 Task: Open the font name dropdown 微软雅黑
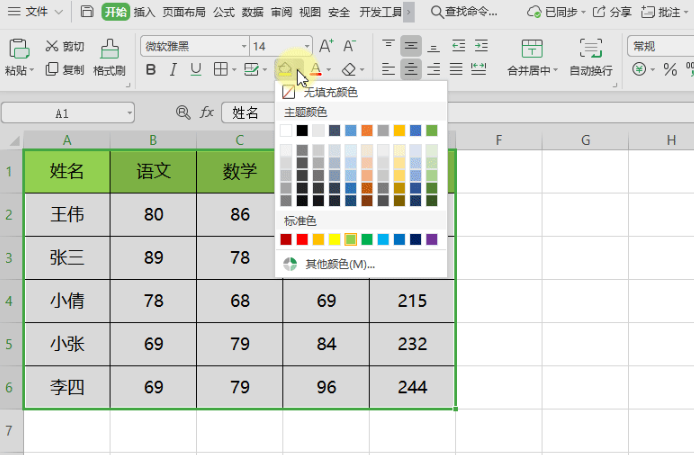(x=244, y=46)
